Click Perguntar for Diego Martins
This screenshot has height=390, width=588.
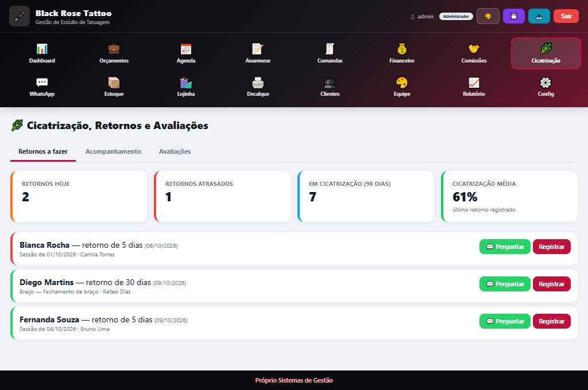pos(505,284)
